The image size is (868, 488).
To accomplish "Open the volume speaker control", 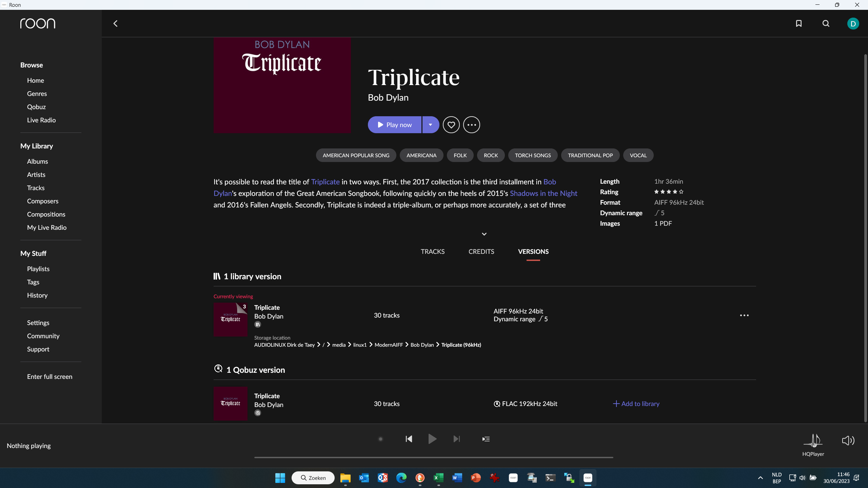I will point(848,440).
